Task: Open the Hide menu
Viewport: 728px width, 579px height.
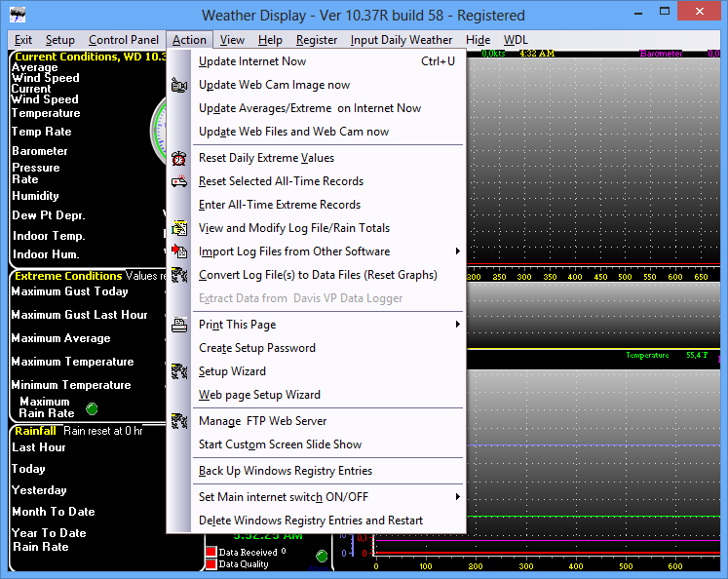Action: coord(478,40)
